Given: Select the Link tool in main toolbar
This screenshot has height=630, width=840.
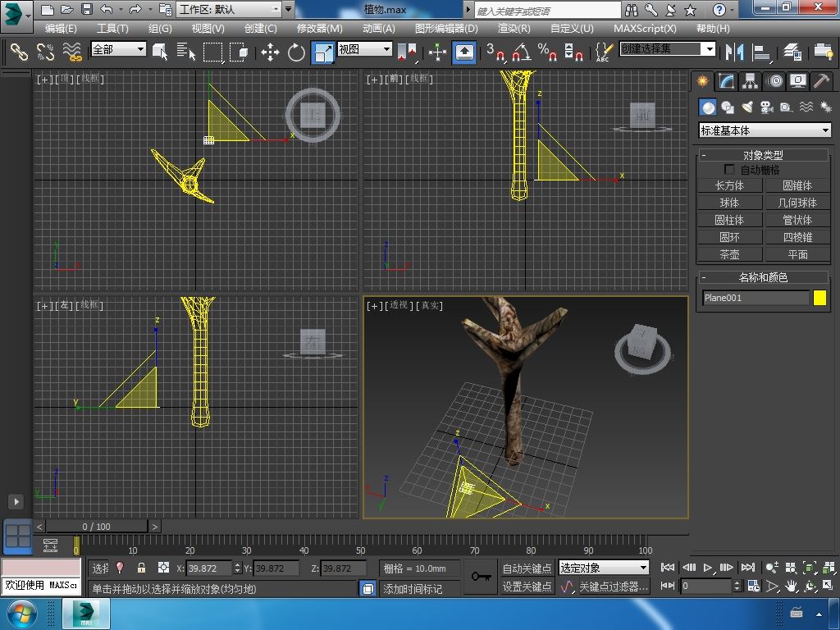Looking at the screenshot, I should click(x=20, y=52).
